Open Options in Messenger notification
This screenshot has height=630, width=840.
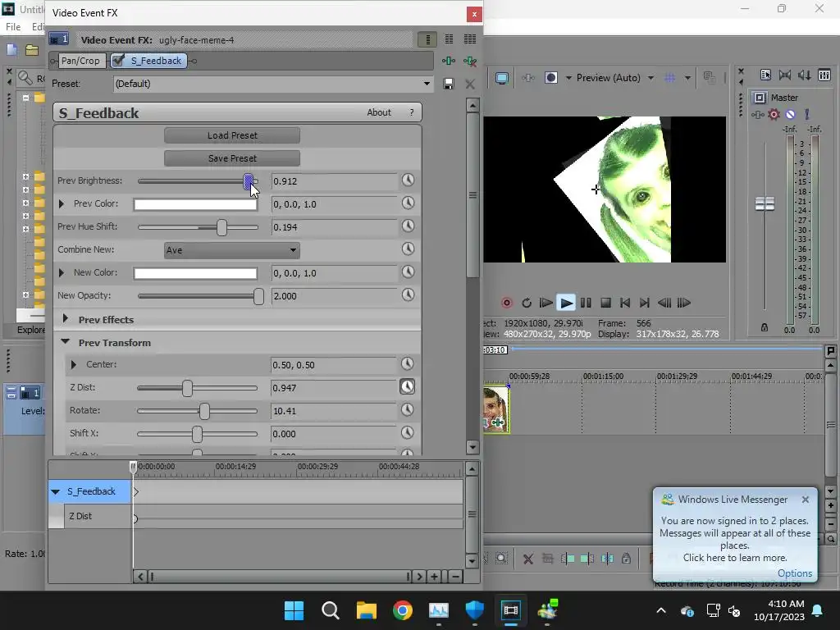point(794,573)
